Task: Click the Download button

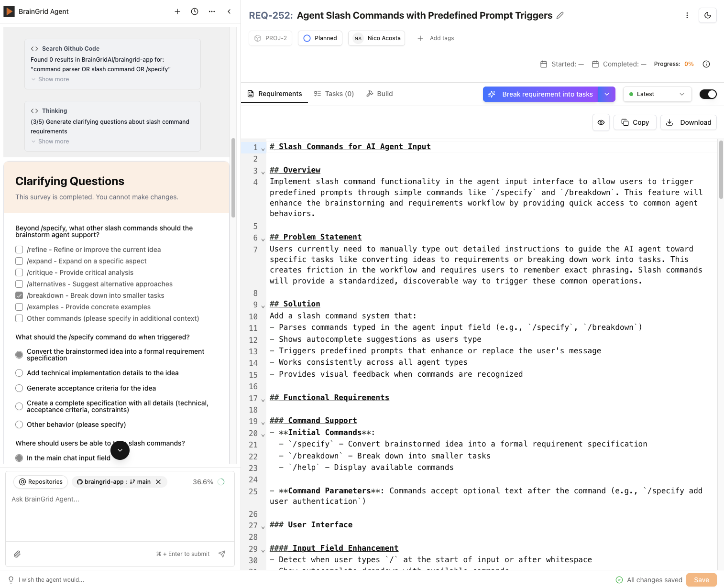Action: point(689,122)
